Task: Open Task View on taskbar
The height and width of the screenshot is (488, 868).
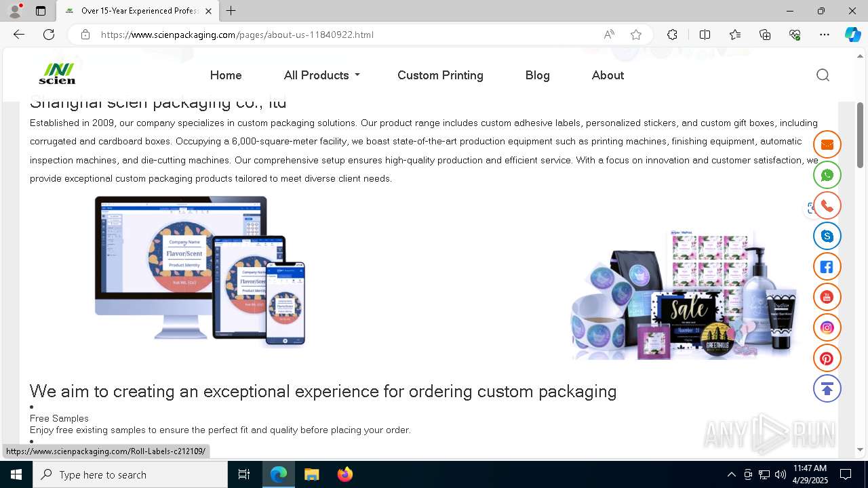Action: click(x=244, y=474)
